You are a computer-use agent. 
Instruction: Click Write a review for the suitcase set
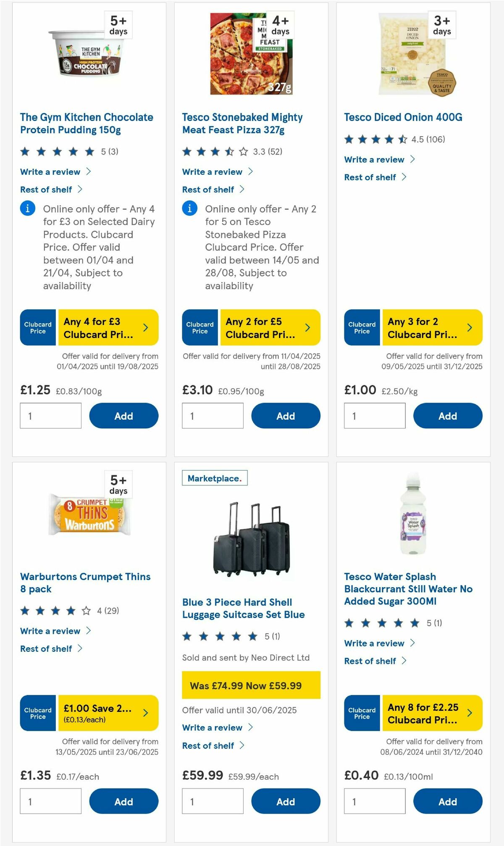click(x=213, y=727)
